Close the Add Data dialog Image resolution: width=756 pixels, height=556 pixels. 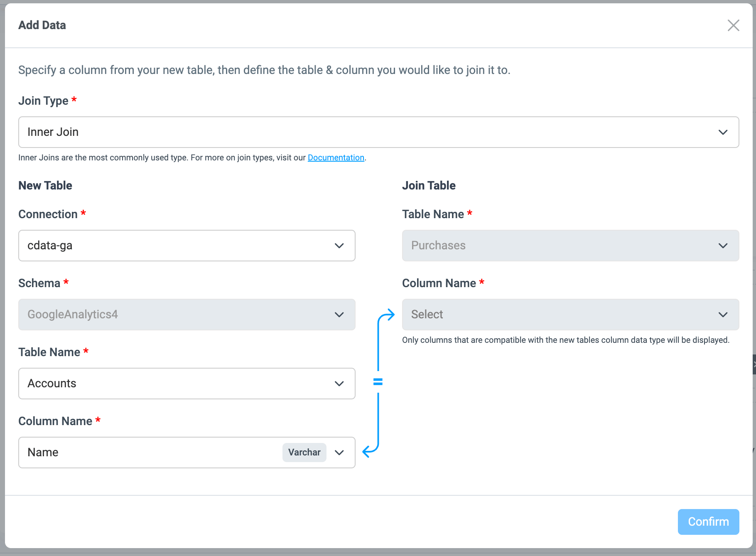click(x=734, y=25)
